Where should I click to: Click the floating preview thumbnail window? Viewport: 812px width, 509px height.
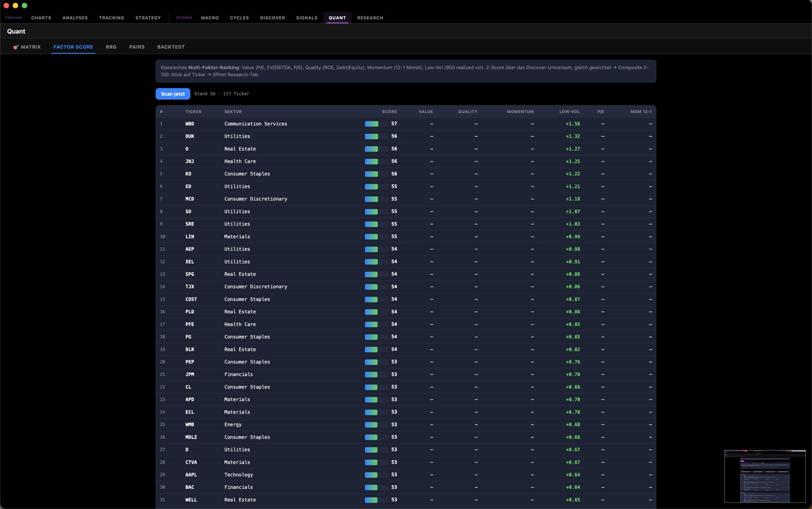coord(765,476)
